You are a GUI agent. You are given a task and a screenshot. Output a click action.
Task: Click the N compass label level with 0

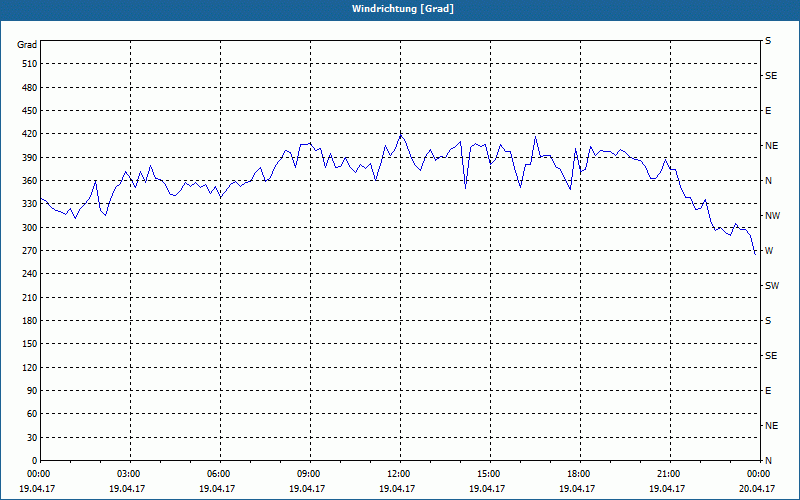click(x=768, y=461)
